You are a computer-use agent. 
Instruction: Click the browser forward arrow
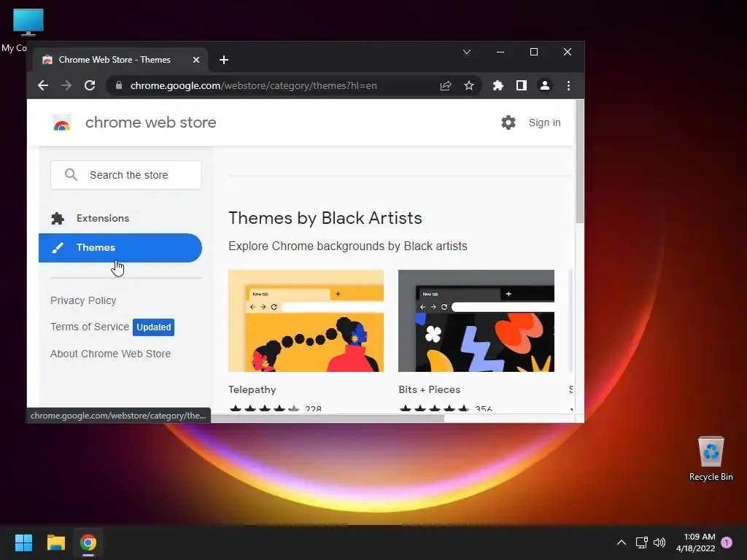coord(66,86)
